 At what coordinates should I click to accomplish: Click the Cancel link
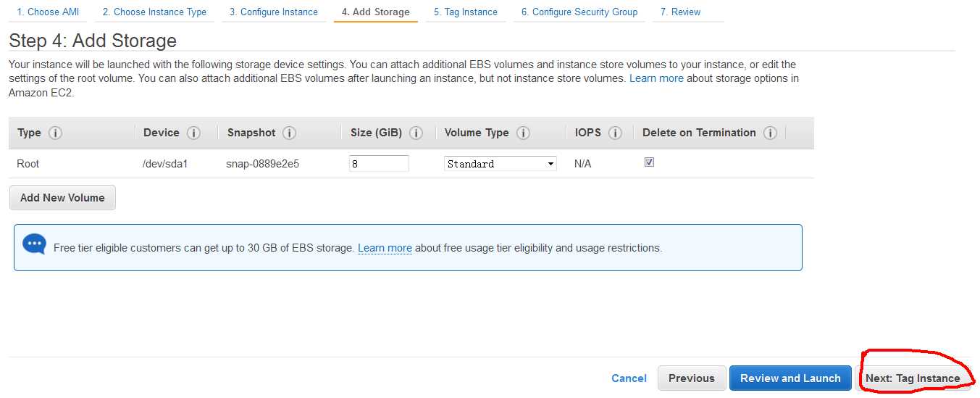[629, 378]
